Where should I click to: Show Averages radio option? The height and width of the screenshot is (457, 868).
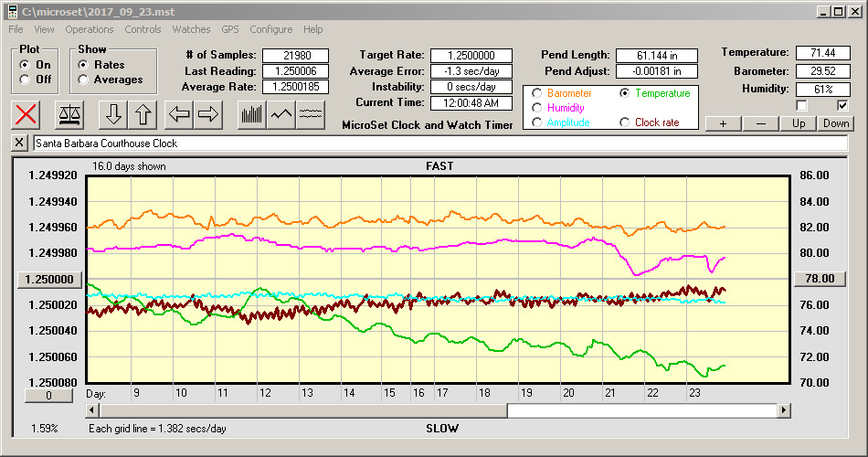pos(83,80)
